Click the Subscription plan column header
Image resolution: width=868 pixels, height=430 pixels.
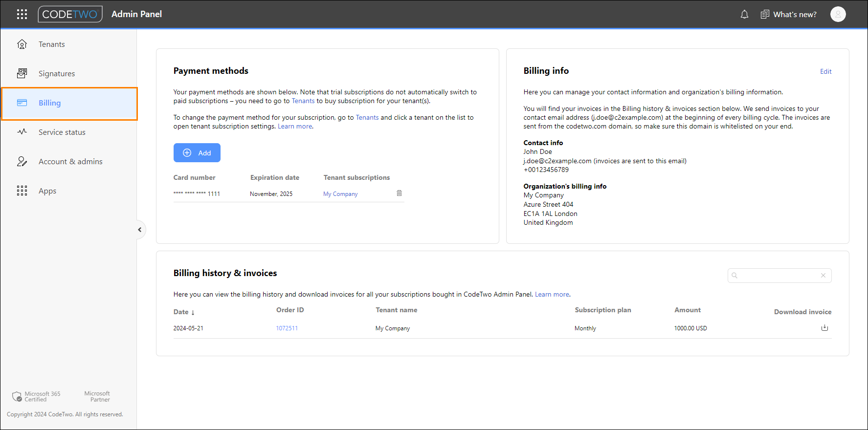click(603, 310)
